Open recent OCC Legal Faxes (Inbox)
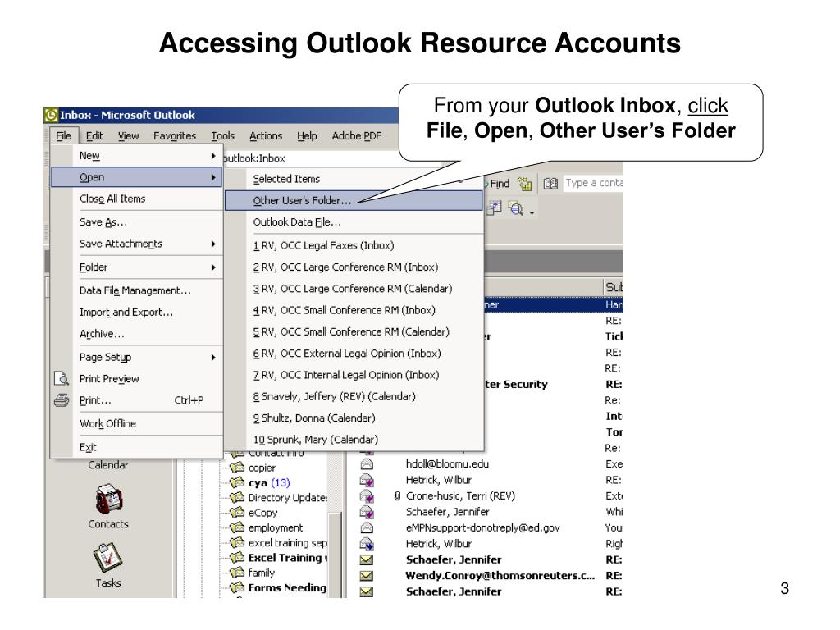Image resolution: width=840 pixels, height=630 pixels. pyautogui.click(x=354, y=245)
